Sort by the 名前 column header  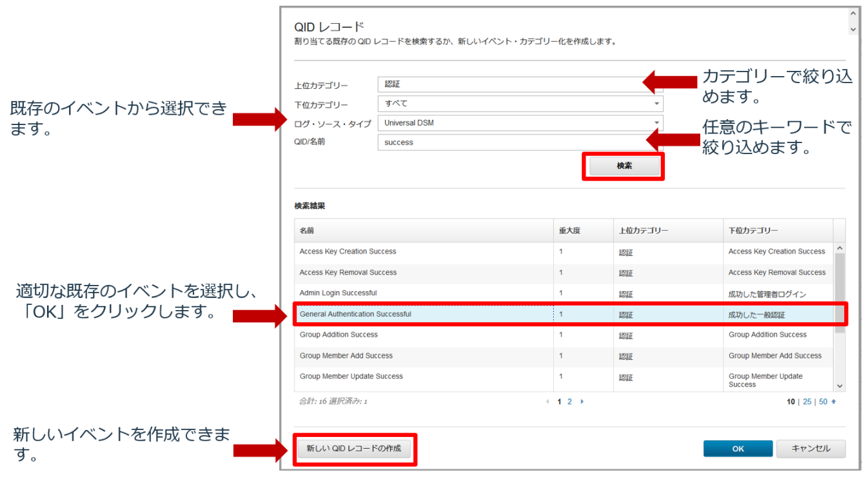pyautogui.click(x=424, y=231)
